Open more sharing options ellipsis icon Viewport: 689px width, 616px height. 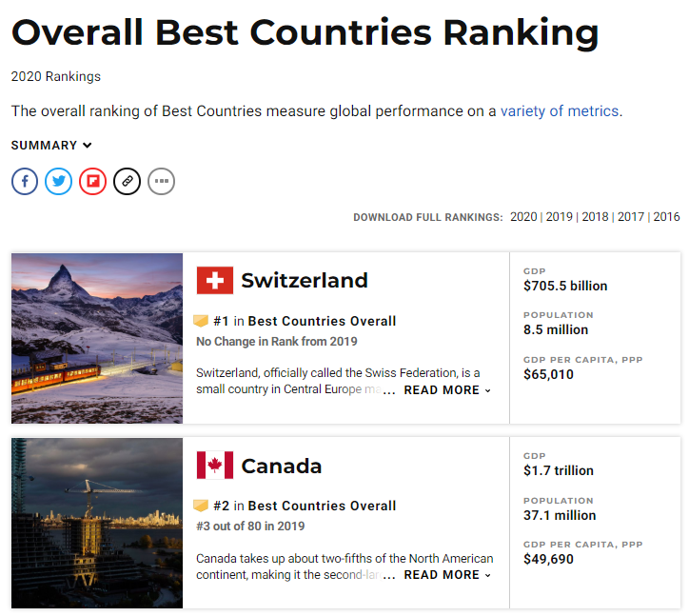pos(161,181)
